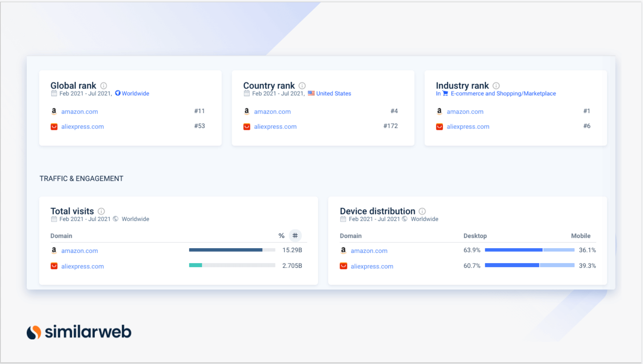The image size is (643, 364).
Task: Open amazon.com link in Global rank
Action: 79,112
